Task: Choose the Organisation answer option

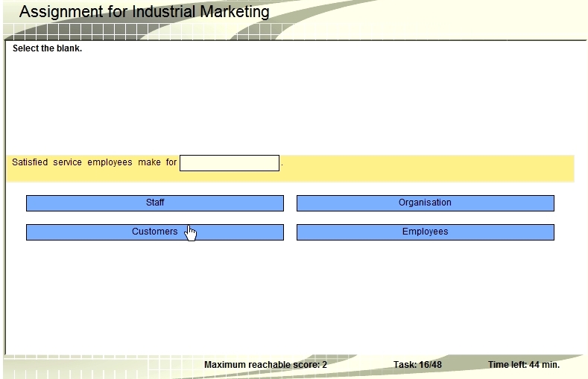Action: coord(426,203)
